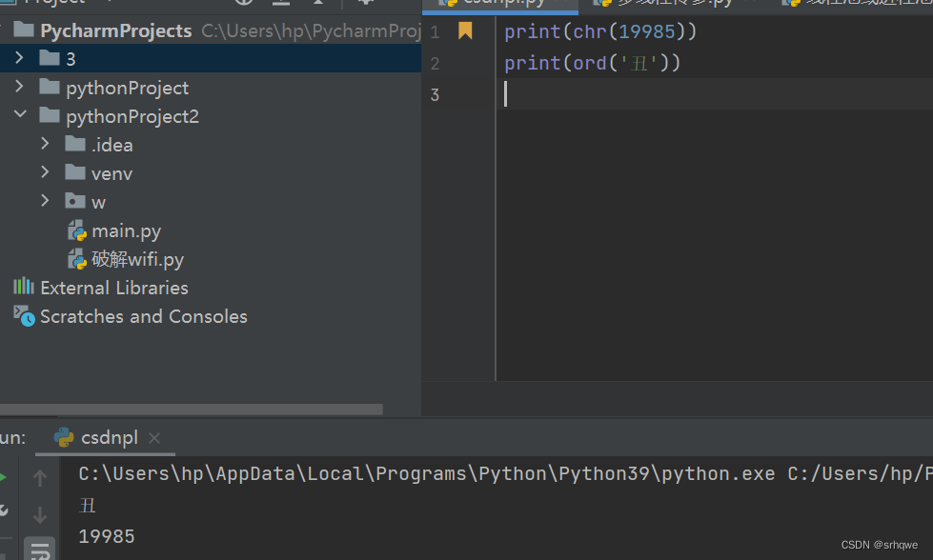
Task: Close the csdnpl Run tab
Action: tap(154, 438)
